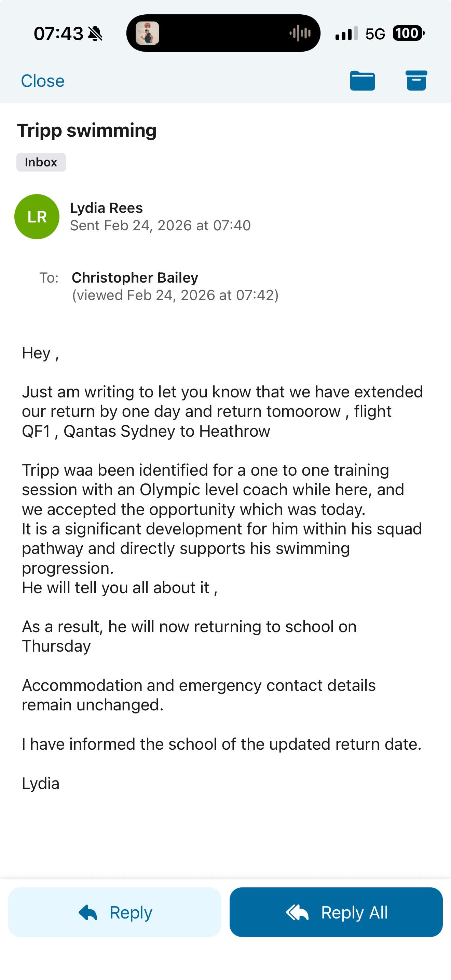The height and width of the screenshot is (980, 451).
Task: Tap the archive box icon
Action: 416,81
